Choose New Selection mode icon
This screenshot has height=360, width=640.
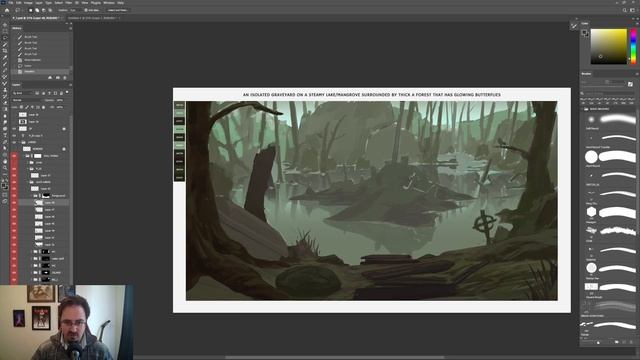click(31, 10)
